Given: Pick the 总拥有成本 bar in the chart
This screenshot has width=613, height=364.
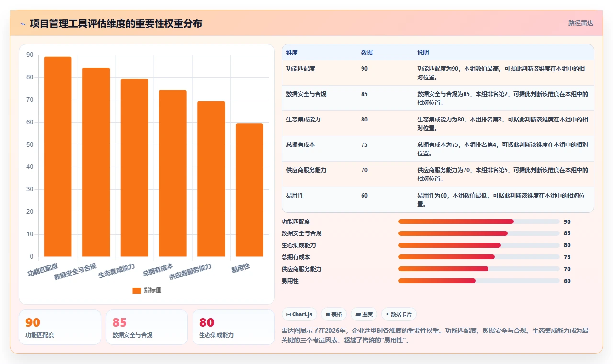Looking at the screenshot, I should point(173,174).
